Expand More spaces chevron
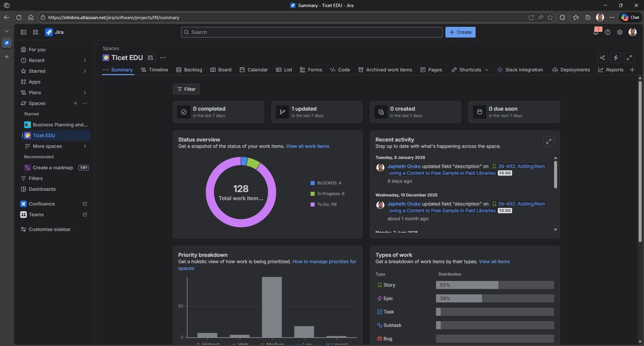This screenshot has width=644, height=346. pyautogui.click(x=85, y=146)
